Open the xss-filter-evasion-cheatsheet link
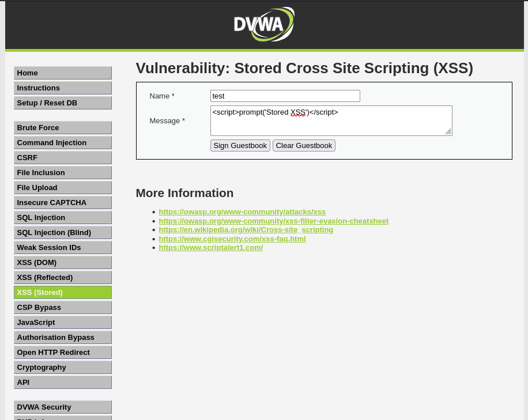The height and width of the screenshot is (420, 528). [x=274, y=221]
